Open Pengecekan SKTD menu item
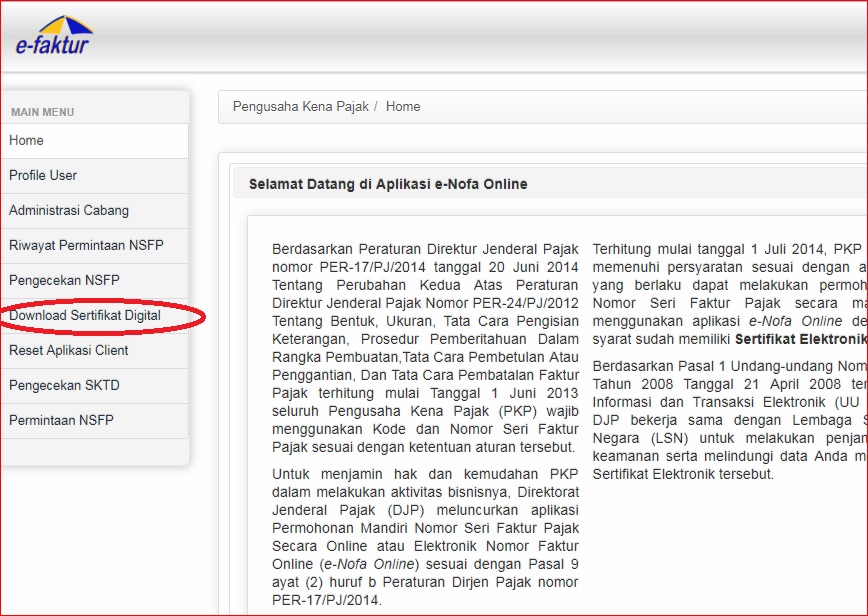 click(95, 385)
